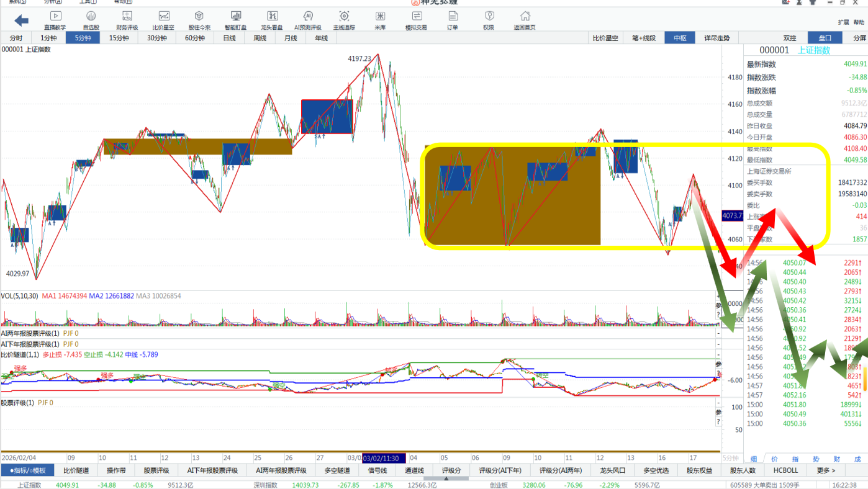
Task: Expand the 扩展 menu at top right
Action: click(843, 22)
